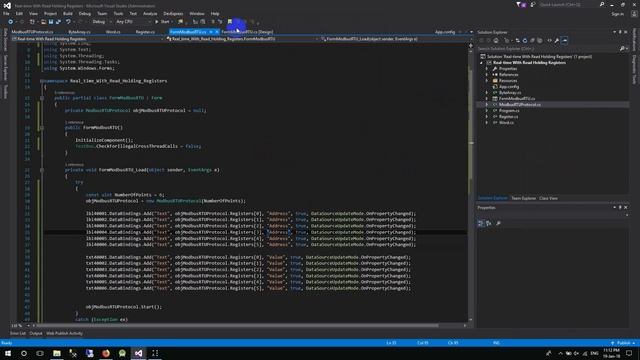Switch to the Team Explorer tab
640x360 pixels.
click(x=523, y=198)
